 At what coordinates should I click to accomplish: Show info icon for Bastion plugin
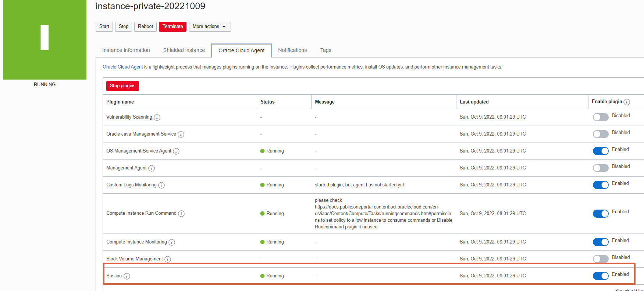click(x=127, y=276)
